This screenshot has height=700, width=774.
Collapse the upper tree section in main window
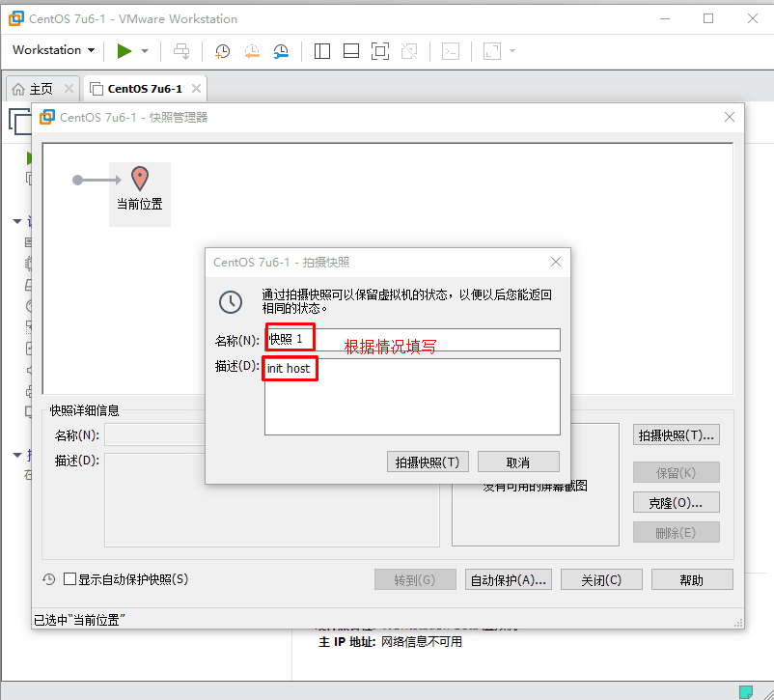tap(17, 221)
